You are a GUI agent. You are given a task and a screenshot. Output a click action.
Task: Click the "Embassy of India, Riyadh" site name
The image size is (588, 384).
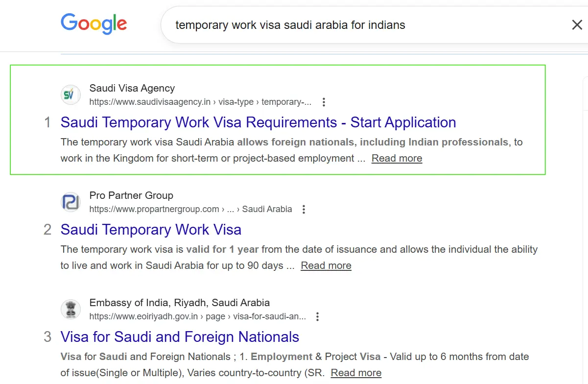coord(179,303)
